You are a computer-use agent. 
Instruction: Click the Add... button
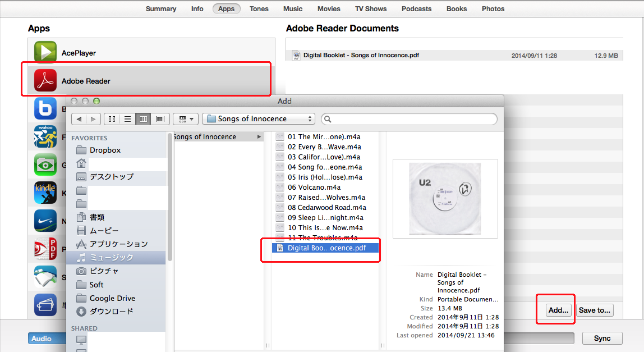click(559, 310)
